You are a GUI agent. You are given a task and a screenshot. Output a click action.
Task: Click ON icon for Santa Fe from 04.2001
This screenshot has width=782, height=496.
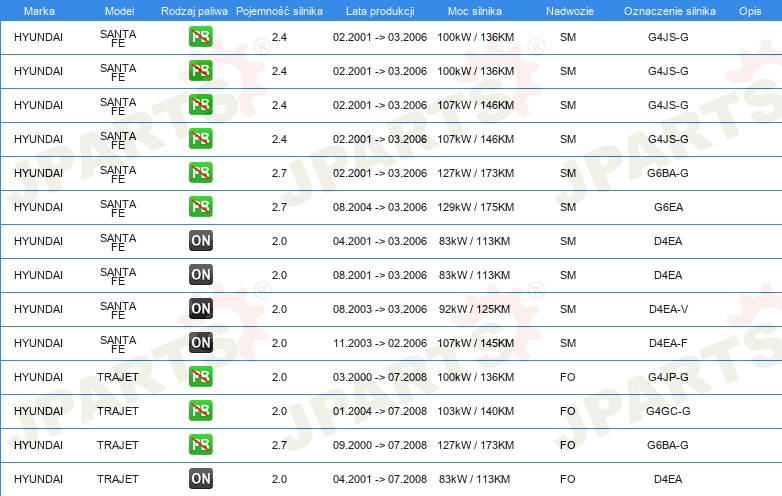[x=201, y=241]
